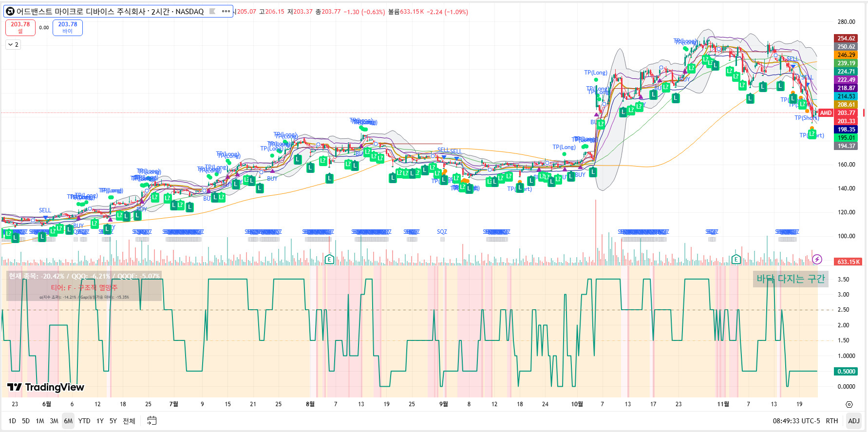The width and height of the screenshot is (868, 432).
Task: Toggle RTH session mode
Action: [831, 421]
